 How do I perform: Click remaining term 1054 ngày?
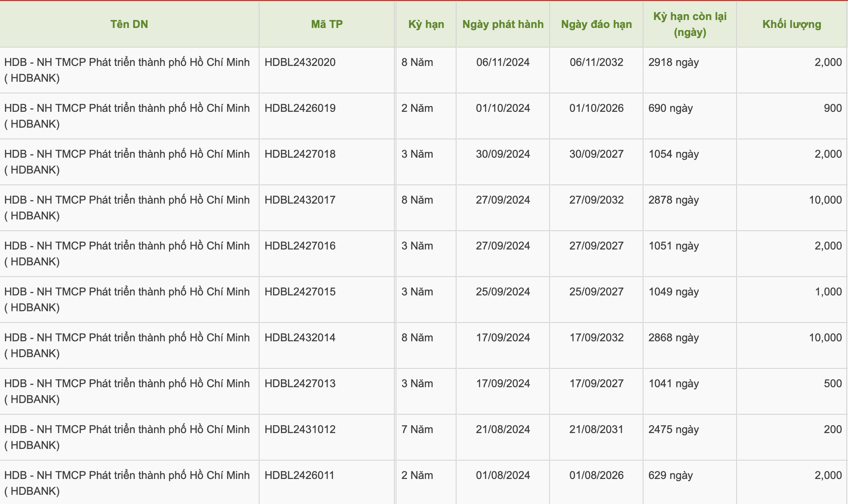(674, 154)
